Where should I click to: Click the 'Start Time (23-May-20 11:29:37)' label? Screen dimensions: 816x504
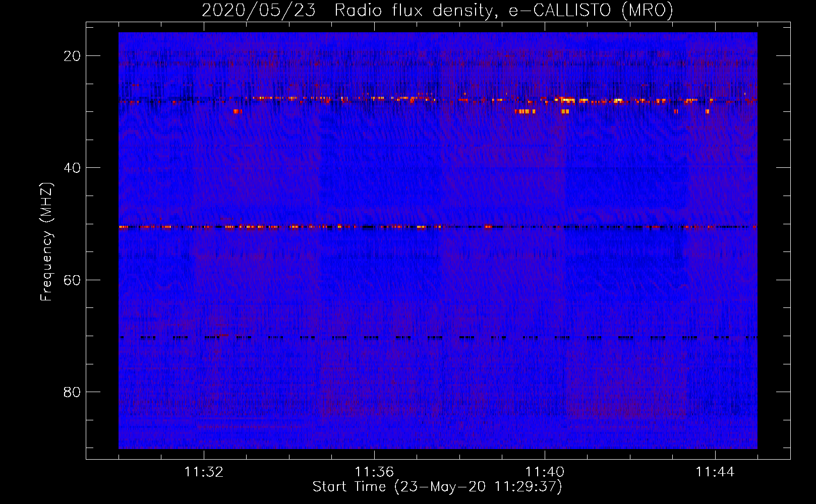click(x=437, y=487)
